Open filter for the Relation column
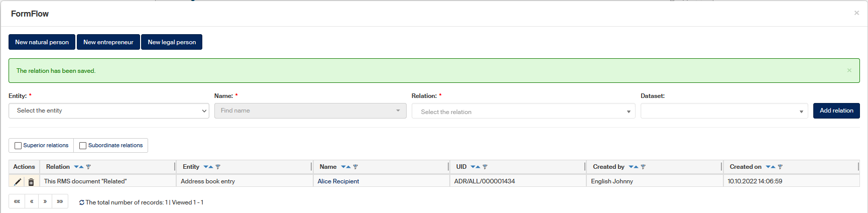The image size is (868, 213). click(88, 167)
